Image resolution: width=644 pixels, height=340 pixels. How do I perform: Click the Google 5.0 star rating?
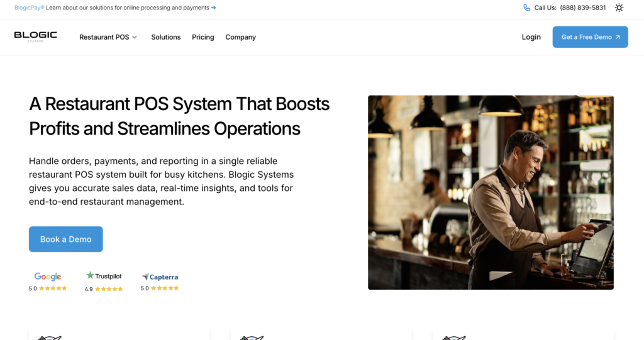click(48, 288)
